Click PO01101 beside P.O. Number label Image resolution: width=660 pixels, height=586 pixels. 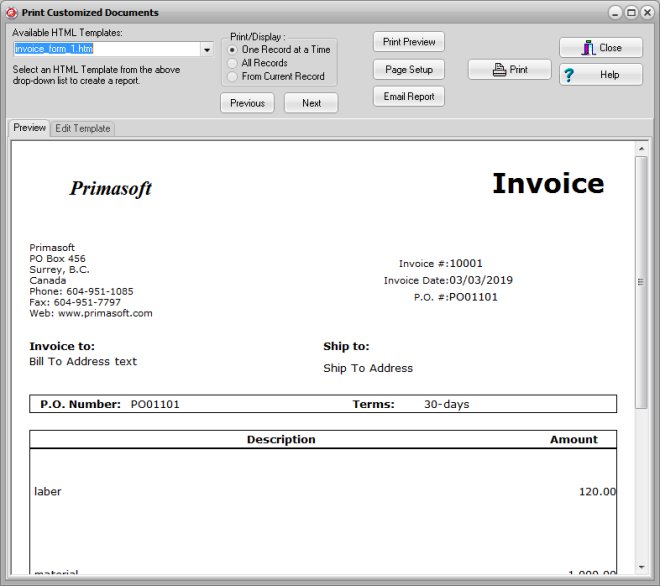[x=155, y=404]
